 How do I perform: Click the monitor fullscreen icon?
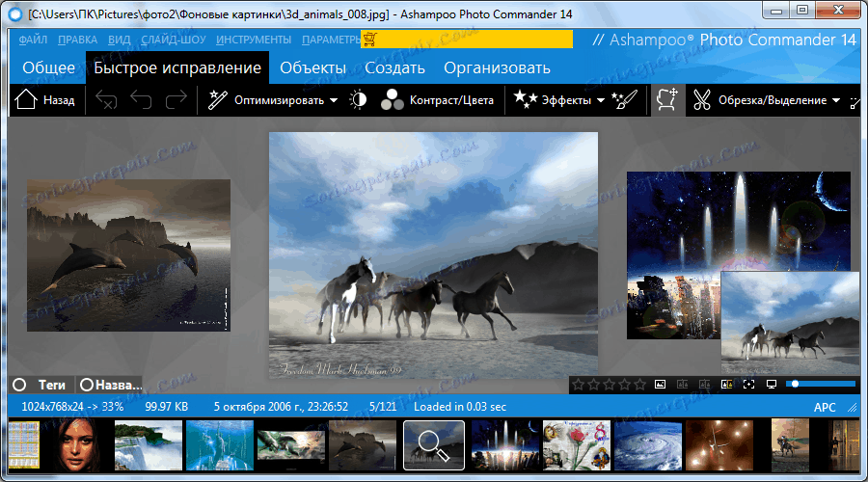[x=772, y=384]
